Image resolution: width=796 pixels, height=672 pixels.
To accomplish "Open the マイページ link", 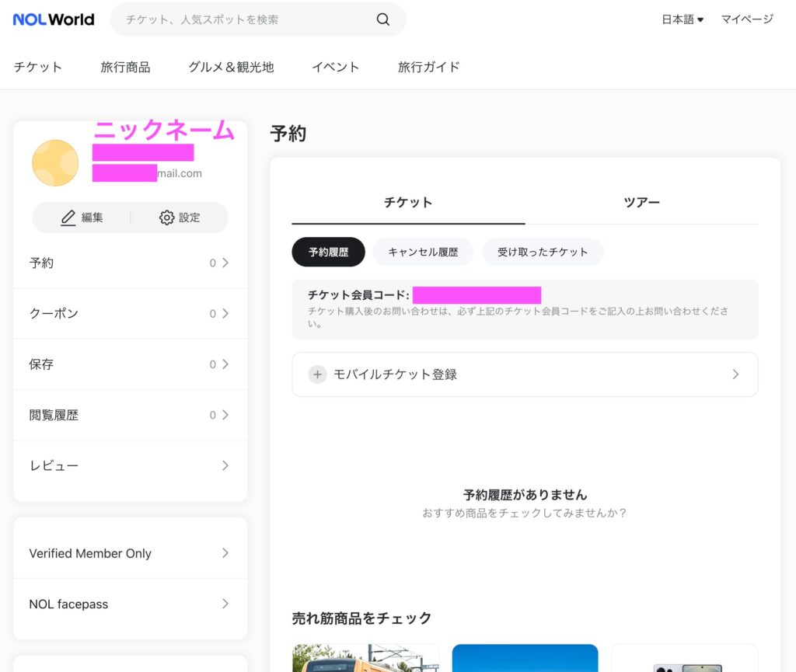I will click(746, 19).
